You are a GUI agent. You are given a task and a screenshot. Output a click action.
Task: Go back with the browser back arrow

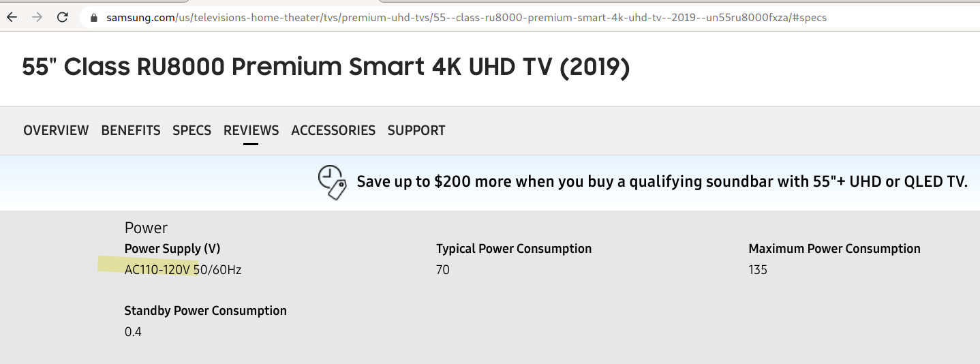[12, 17]
